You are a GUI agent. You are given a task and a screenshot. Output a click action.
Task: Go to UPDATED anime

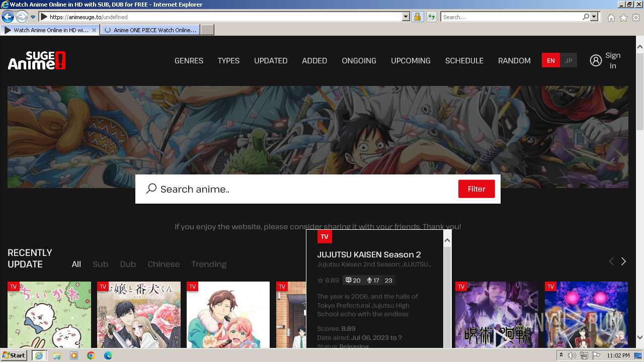tap(271, 60)
